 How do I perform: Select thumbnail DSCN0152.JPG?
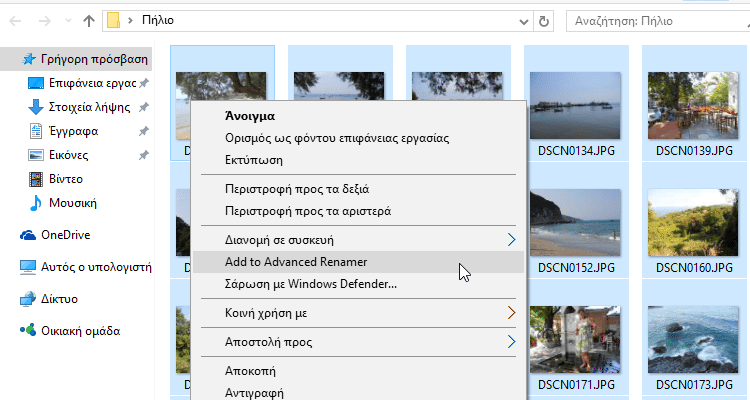coord(575,222)
